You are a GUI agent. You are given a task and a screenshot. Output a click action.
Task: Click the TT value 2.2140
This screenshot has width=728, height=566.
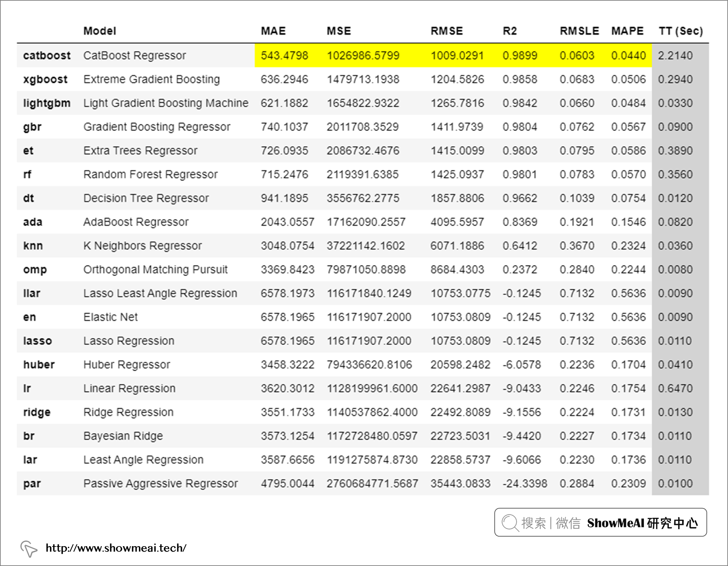675,55
